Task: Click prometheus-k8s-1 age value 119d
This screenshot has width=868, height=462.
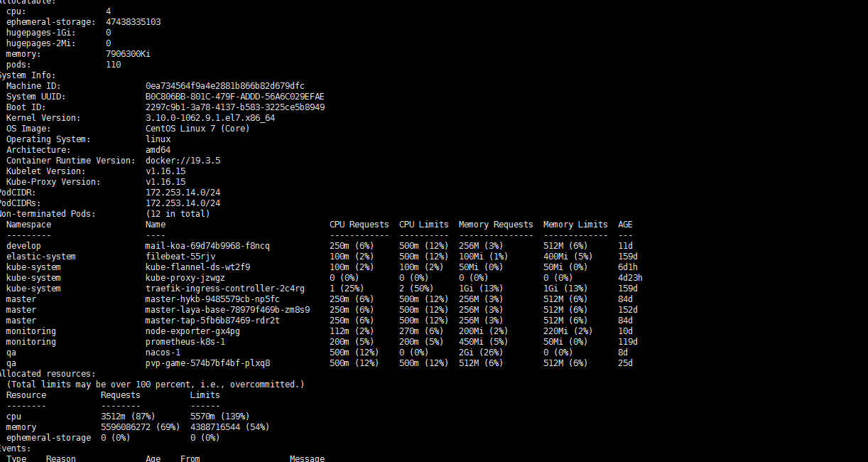Action: (628, 342)
